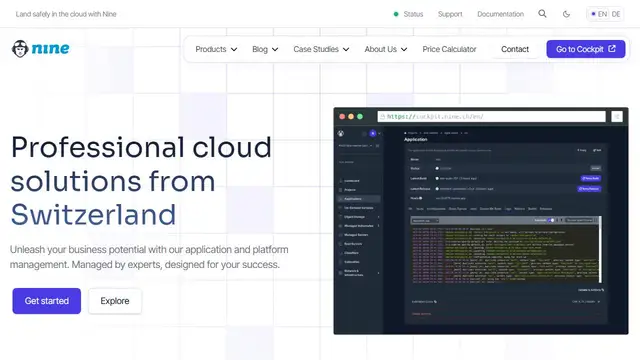This screenshot has width=640, height=360.
Task: Switch language to EN
Action: pos(599,14)
